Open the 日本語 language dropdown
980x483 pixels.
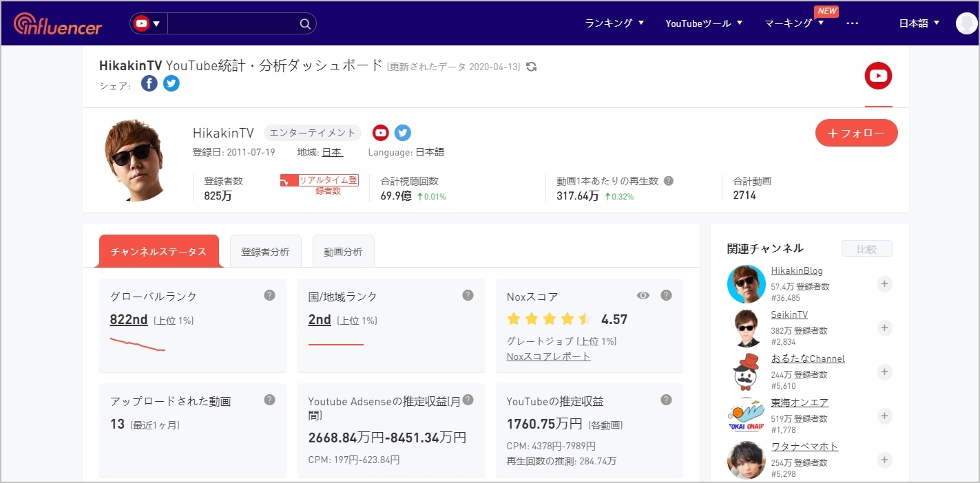919,23
